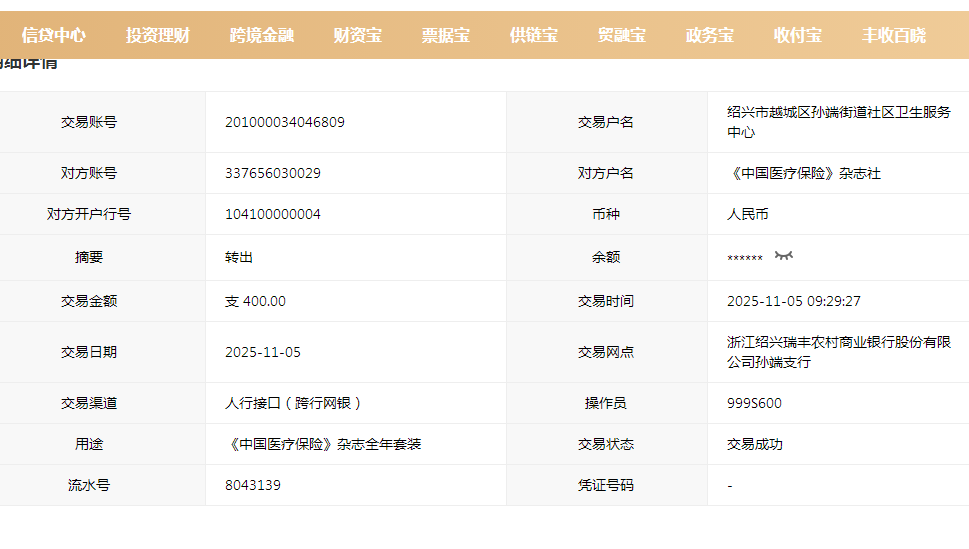Click the 交易成功 status text
969x549 pixels.
pyautogui.click(x=755, y=444)
